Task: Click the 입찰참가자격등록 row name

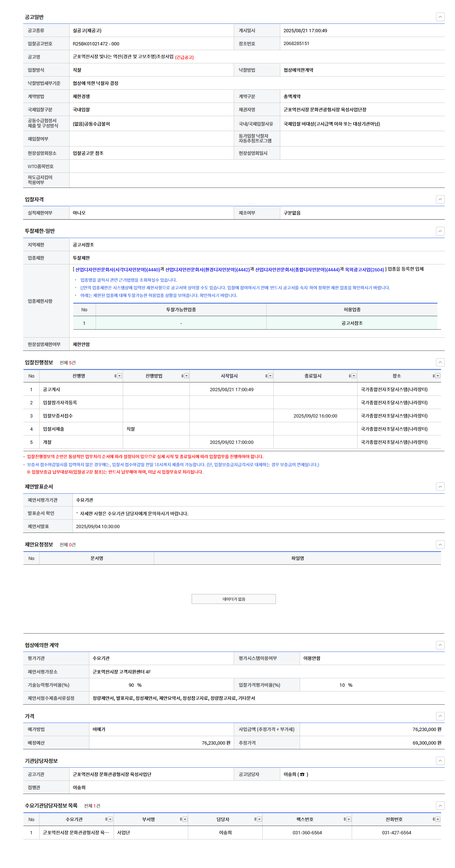Action: [60, 403]
